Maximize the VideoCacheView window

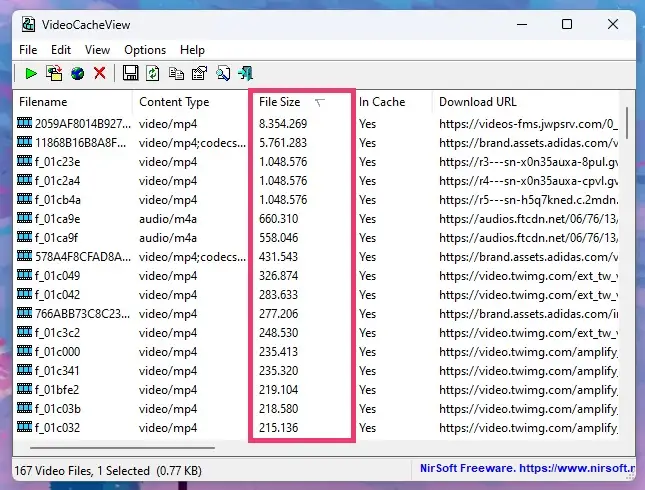[x=567, y=24]
